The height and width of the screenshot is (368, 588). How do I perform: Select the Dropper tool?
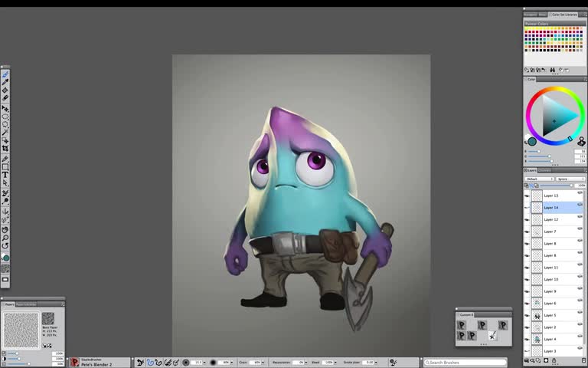[5, 82]
